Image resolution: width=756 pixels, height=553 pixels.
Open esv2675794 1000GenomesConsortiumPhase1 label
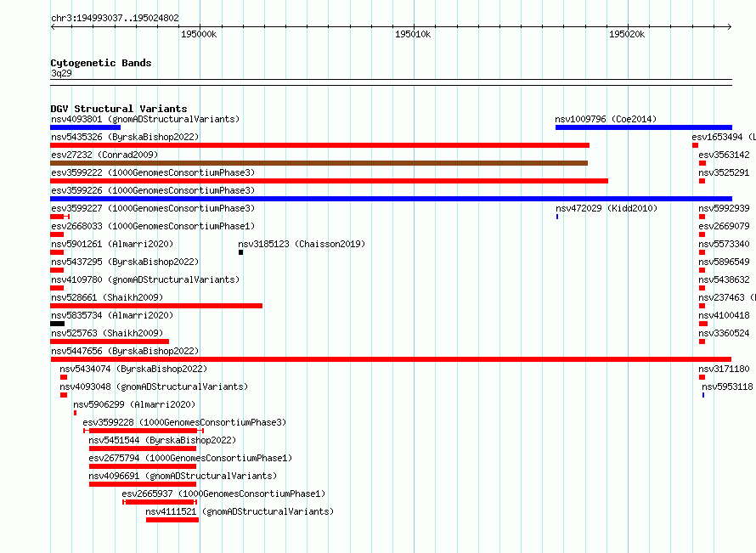point(190,458)
